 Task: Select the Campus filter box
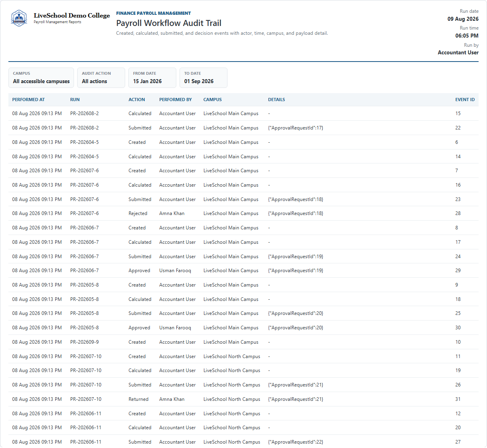41,78
